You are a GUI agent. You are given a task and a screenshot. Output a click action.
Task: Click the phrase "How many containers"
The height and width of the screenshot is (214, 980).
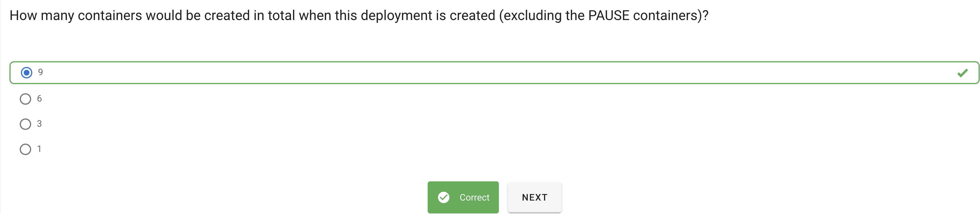click(x=76, y=16)
